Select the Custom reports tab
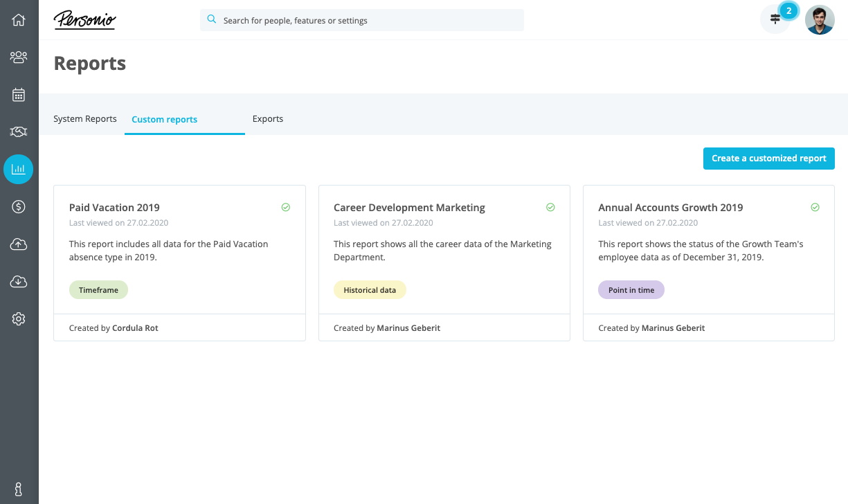The image size is (848, 504). click(165, 120)
